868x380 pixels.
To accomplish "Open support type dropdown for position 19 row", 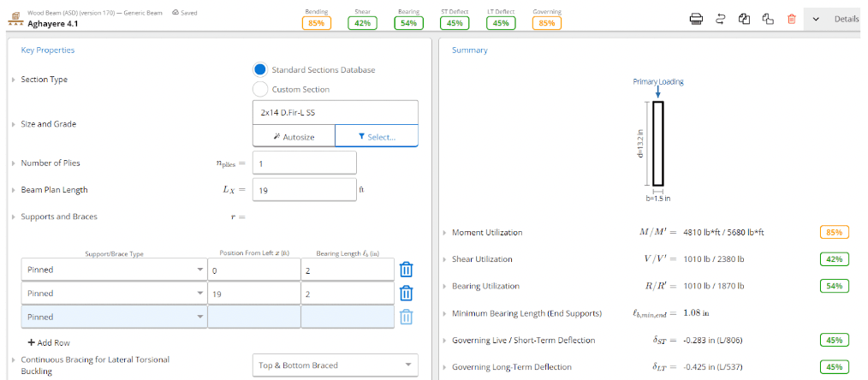I will tap(114, 294).
